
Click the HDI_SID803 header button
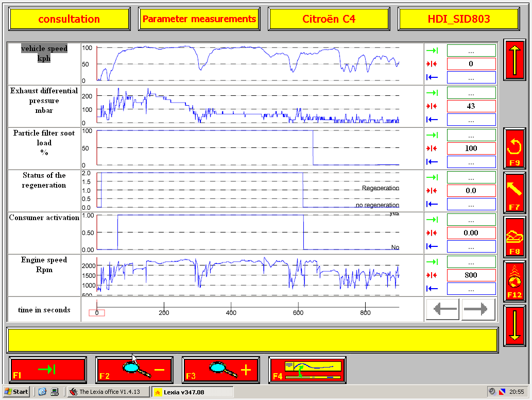[x=459, y=19]
